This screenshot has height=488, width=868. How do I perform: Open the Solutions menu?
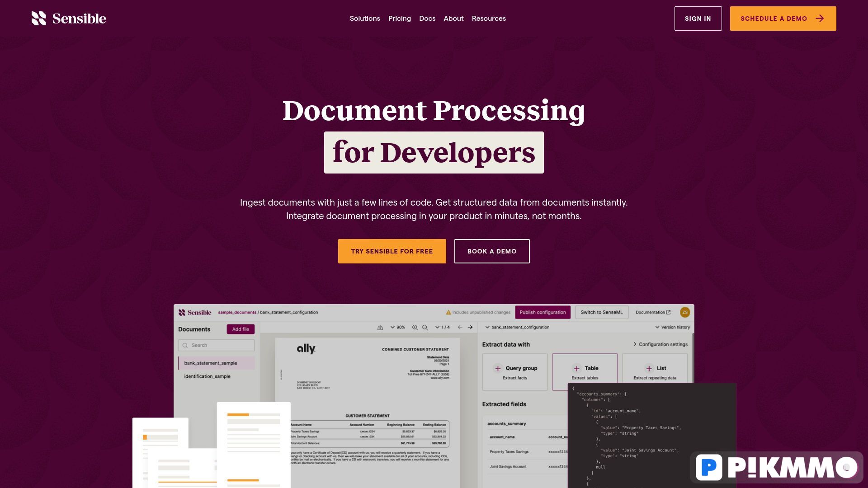click(x=364, y=19)
